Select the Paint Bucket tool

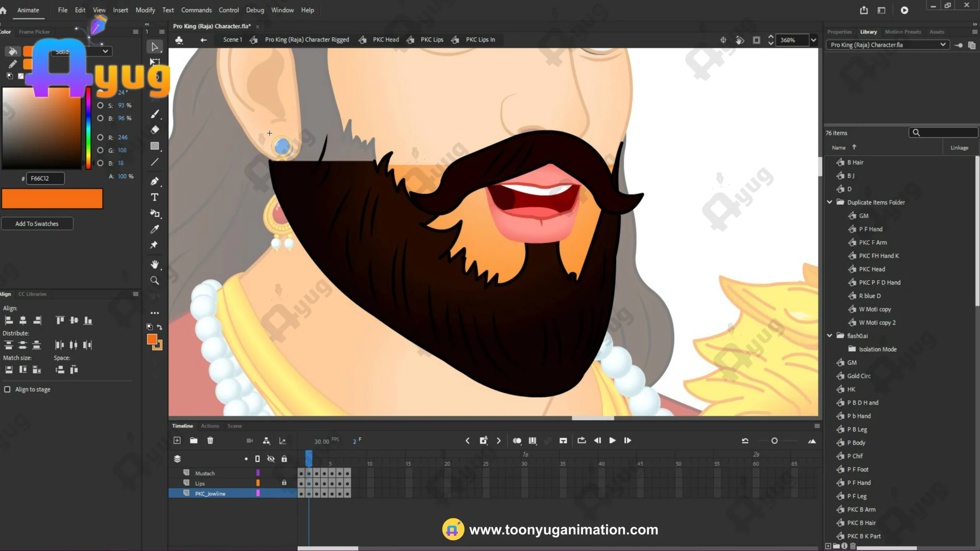pyautogui.click(x=155, y=213)
